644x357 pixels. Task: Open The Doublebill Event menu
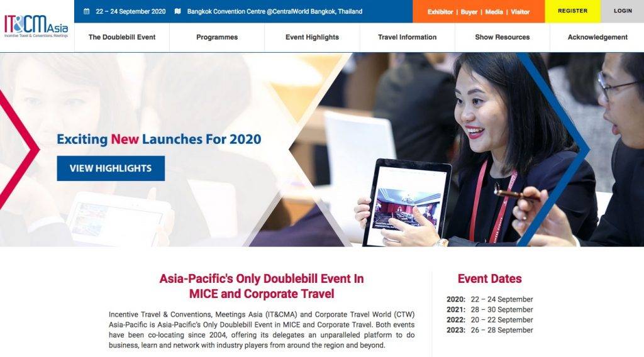coord(122,37)
